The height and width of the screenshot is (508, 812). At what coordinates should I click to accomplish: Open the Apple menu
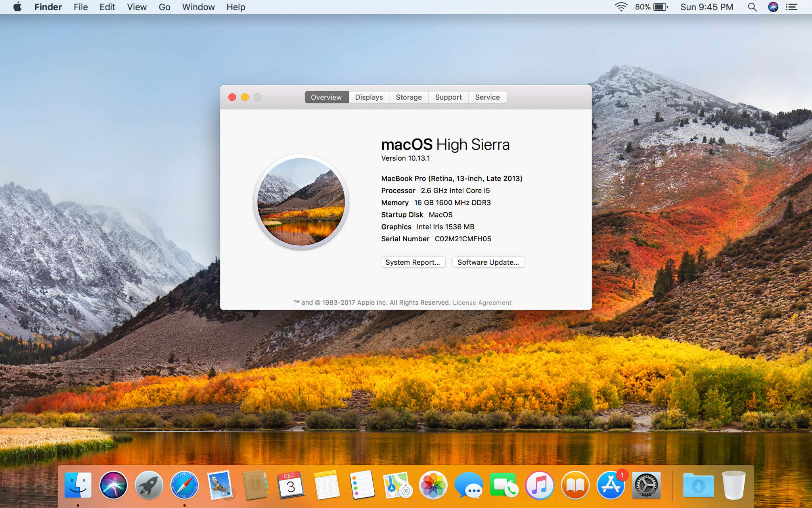pos(17,7)
